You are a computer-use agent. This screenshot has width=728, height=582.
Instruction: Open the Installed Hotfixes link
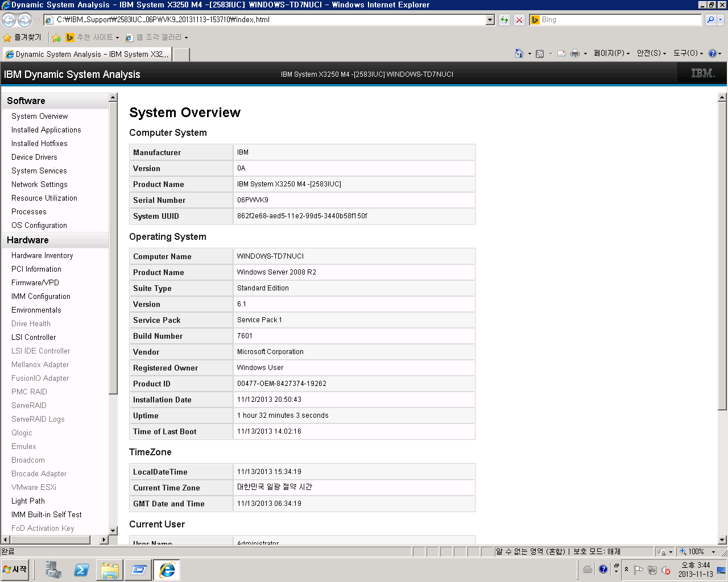(x=39, y=144)
